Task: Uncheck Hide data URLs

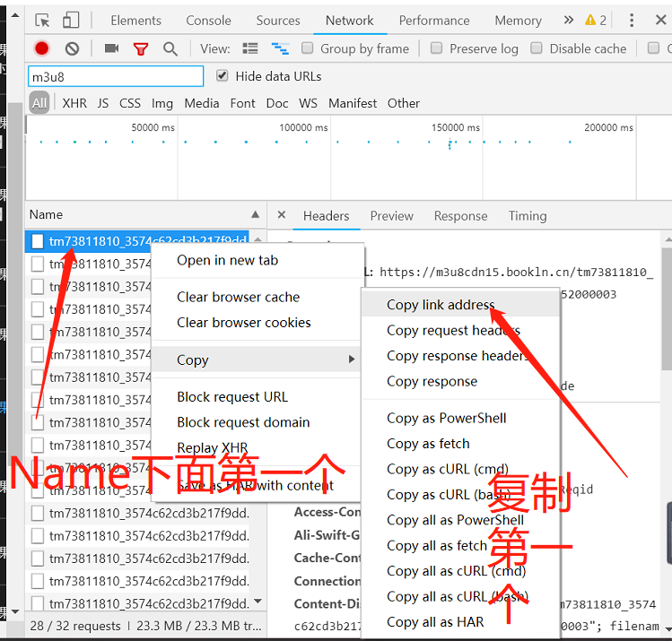Action: point(222,76)
